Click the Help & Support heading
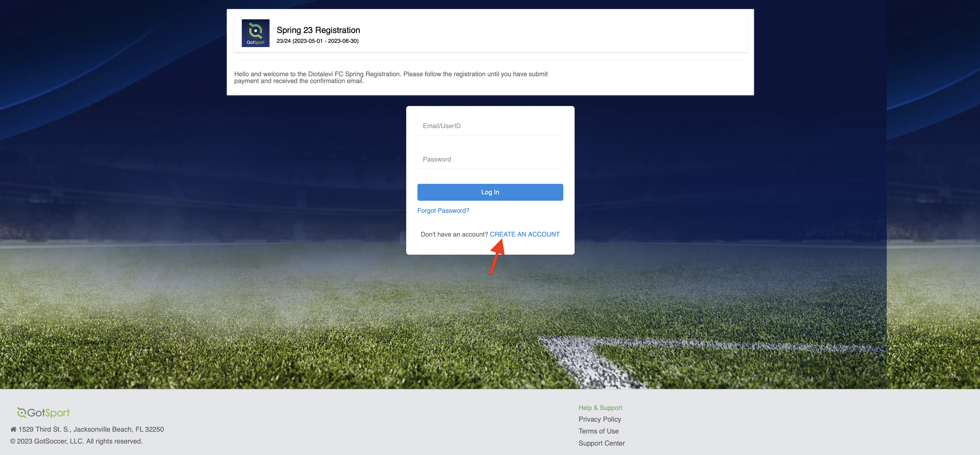Viewport: 980px width, 455px height. (x=600, y=407)
